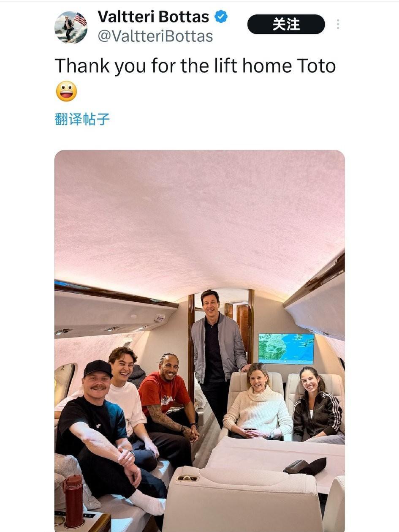Follow the account with 关注 button
The width and height of the screenshot is (399, 532).
point(286,24)
